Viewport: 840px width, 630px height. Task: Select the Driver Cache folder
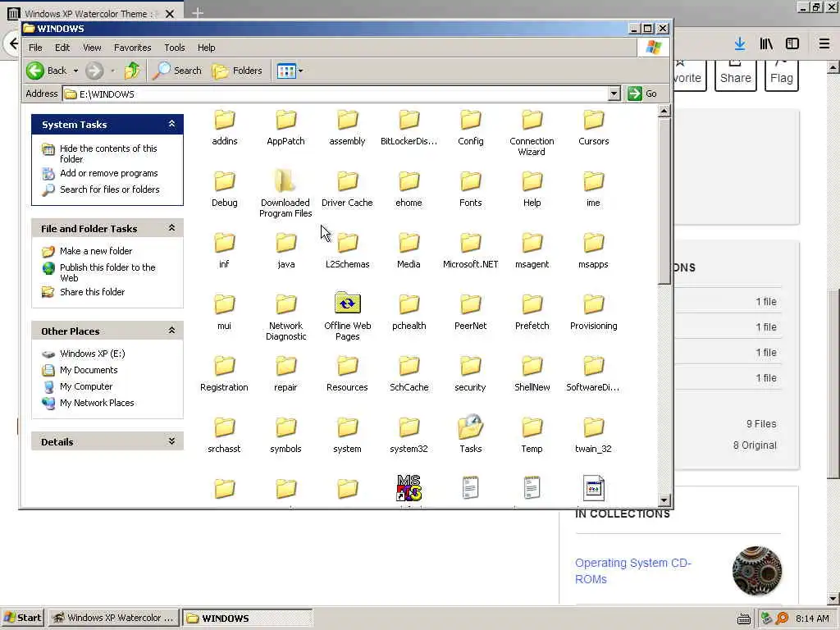(x=347, y=189)
